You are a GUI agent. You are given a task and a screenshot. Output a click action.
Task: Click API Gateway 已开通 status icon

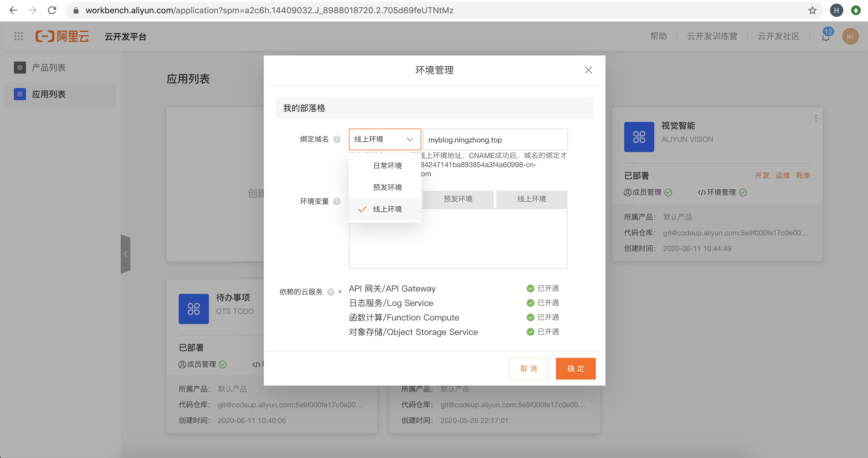[x=530, y=288]
